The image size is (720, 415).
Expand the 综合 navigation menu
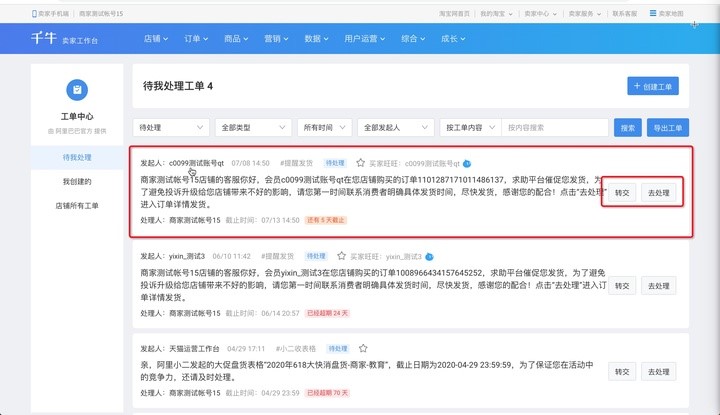click(x=413, y=39)
